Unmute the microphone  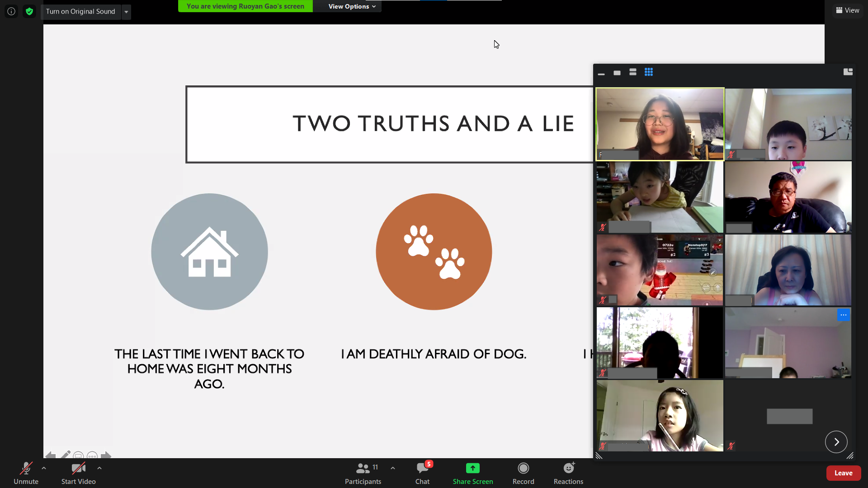(26, 473)
